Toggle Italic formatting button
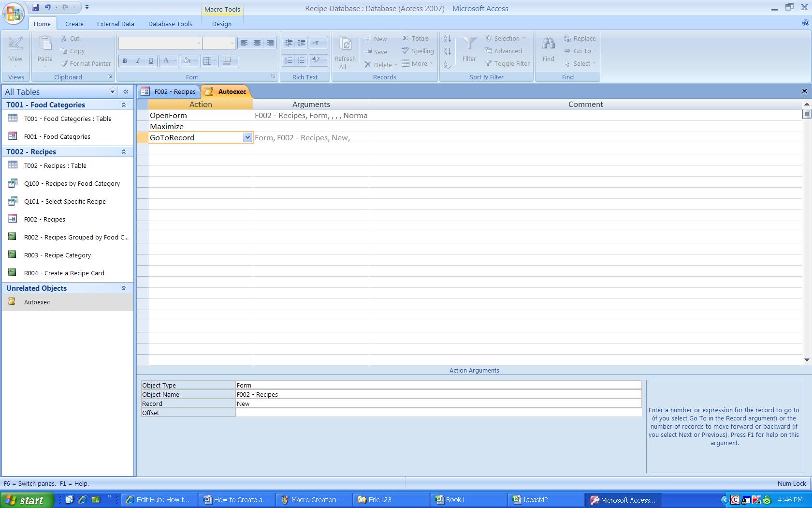The height and width of the screenshot is (508, 812). click(138, 61)
